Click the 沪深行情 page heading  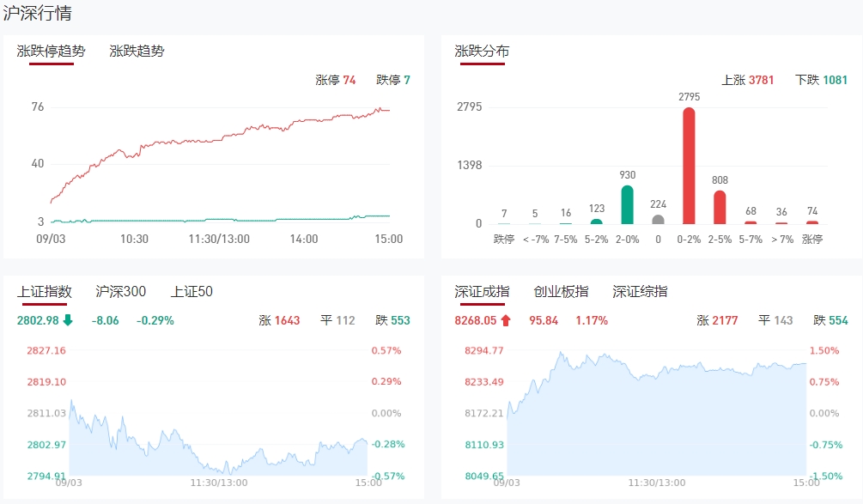(x=38, y=14)
